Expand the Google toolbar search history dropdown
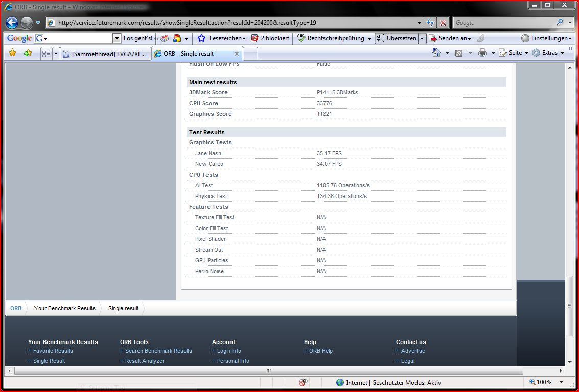 117,38
